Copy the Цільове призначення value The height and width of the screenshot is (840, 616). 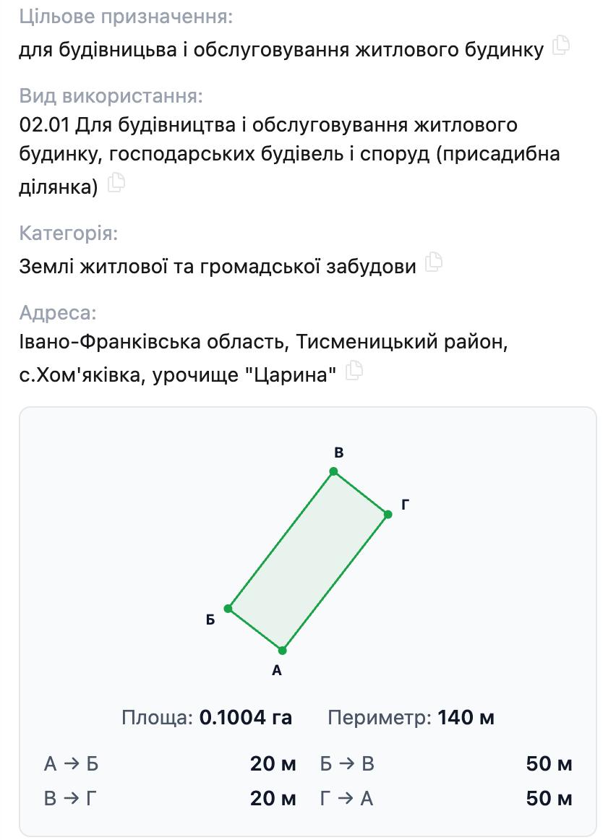(x=561, y=46)
